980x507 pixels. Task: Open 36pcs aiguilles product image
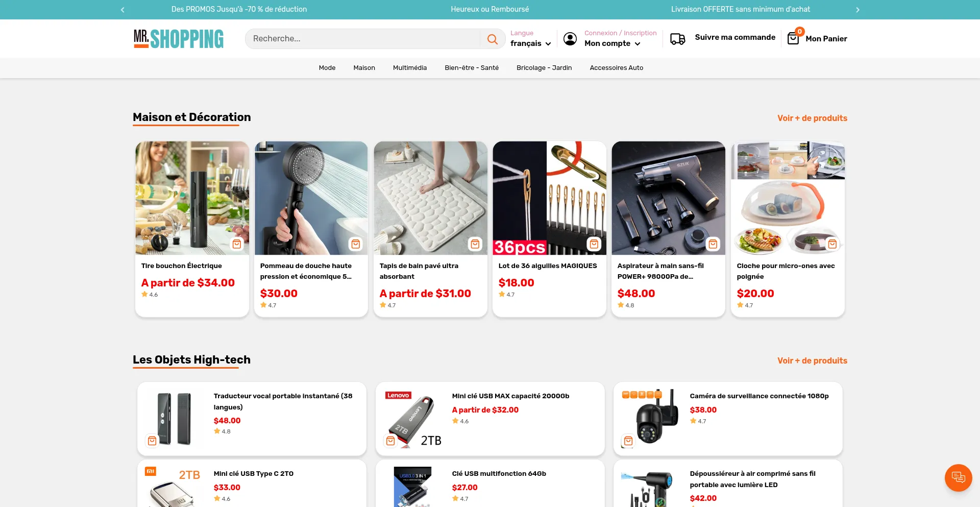click(549, 198)
